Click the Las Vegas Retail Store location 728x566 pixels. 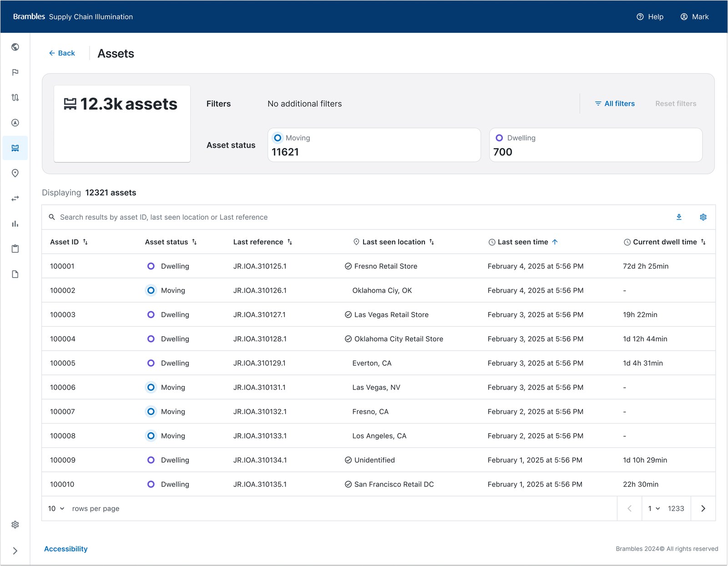[x=391, y=315]
